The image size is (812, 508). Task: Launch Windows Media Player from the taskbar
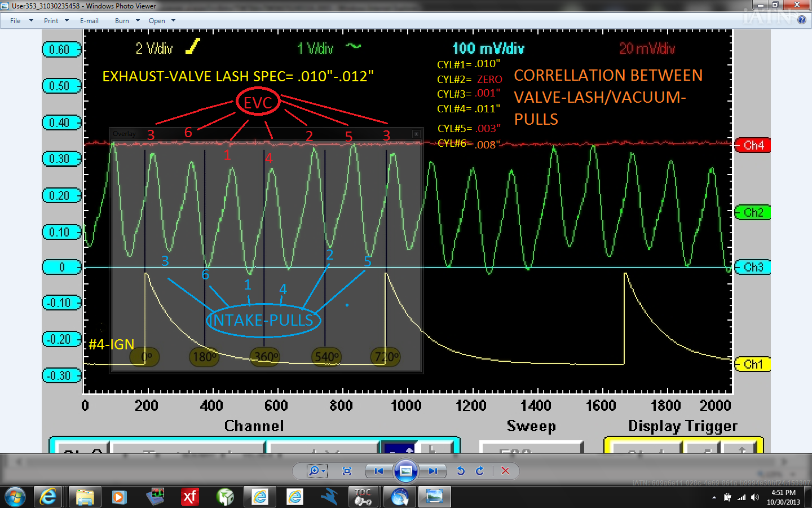tap(119, 497)
